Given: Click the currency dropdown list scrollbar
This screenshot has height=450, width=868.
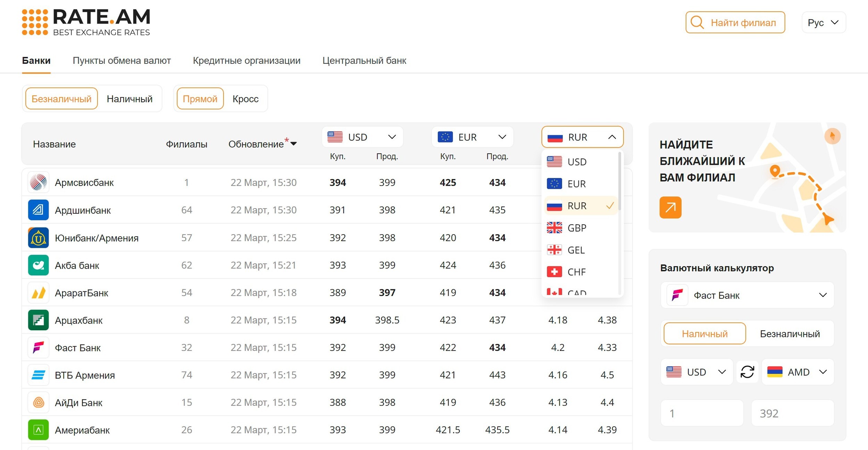Looking at the screenshot, I should pyautogui.click(x=620, y=180).
